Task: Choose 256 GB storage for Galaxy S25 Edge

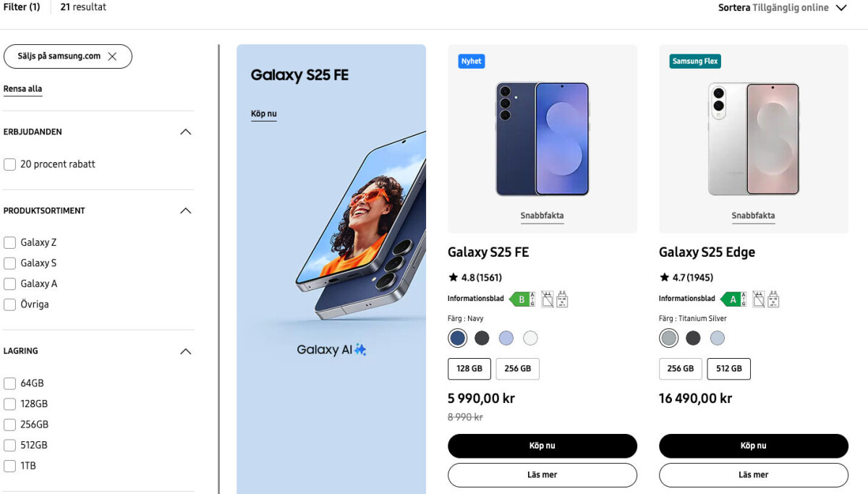Action: click(680, 369)
